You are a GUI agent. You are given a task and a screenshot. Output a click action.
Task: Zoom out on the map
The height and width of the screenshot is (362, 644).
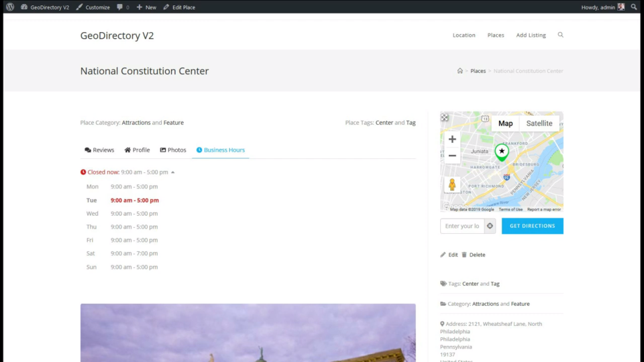(x=452, y=156)
